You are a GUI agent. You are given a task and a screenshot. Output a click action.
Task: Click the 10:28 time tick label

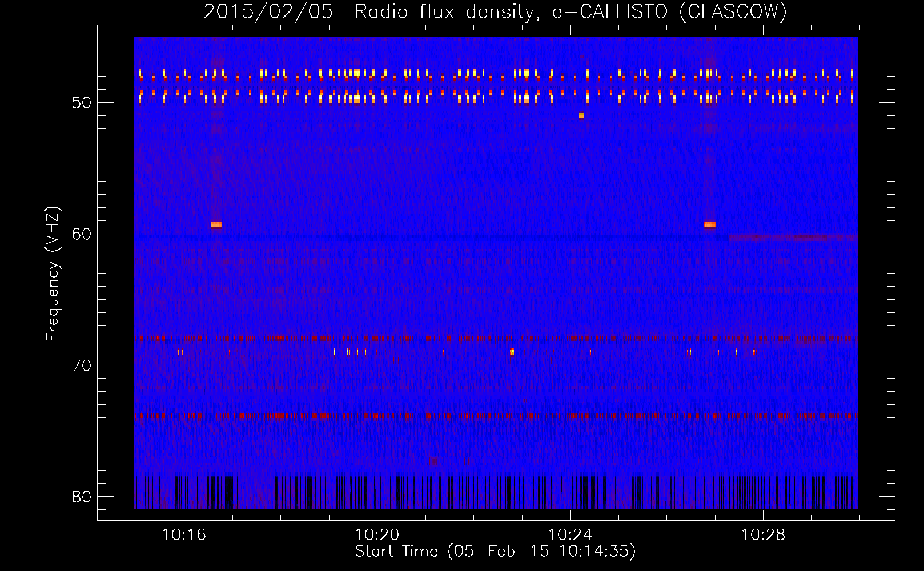click(x=763, y=534)
